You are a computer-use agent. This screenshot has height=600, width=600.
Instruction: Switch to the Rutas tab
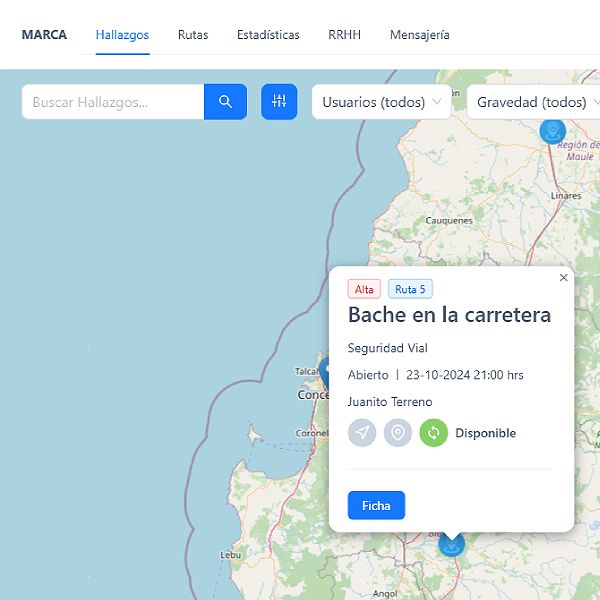click(x=193, y=35)
